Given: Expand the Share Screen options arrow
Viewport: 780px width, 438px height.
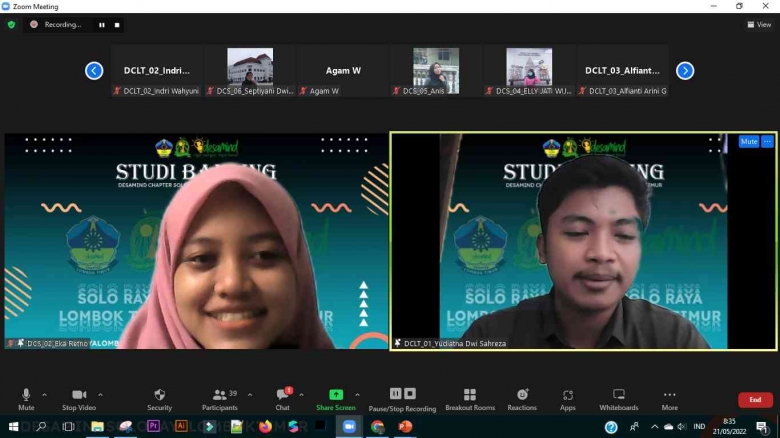Looking at the screenshot, I should pyautogui.click(x=358, y=394).
